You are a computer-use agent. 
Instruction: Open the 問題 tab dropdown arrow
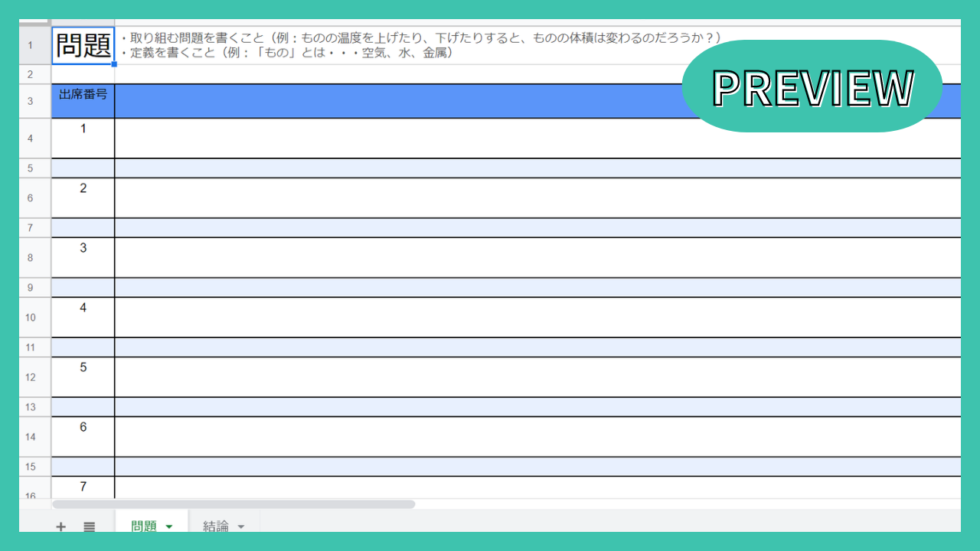[x=169, y=527]
